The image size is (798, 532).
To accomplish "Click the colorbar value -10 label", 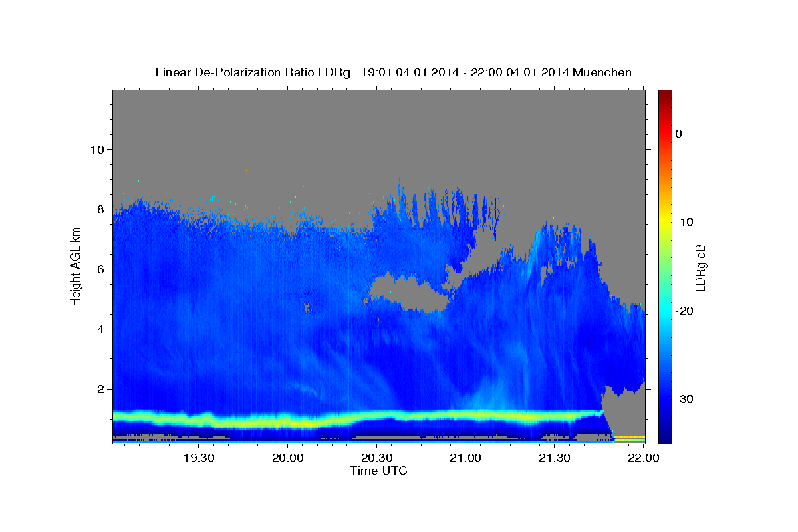I will click(x=684, y=222).
